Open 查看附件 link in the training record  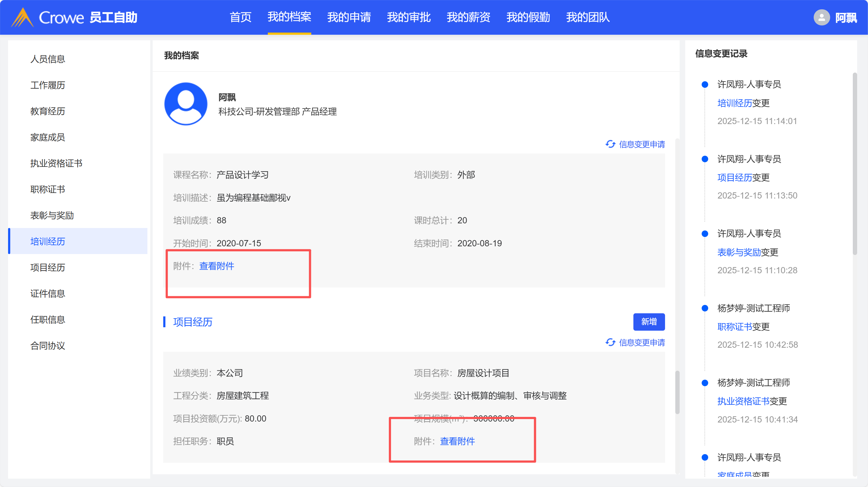tap(216, 266)
